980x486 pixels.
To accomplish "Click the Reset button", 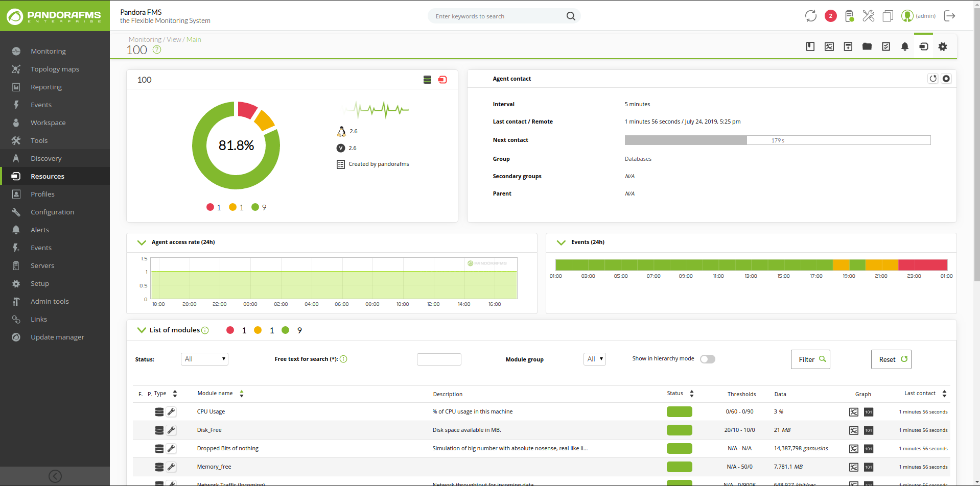I will [x=891, y=359].
